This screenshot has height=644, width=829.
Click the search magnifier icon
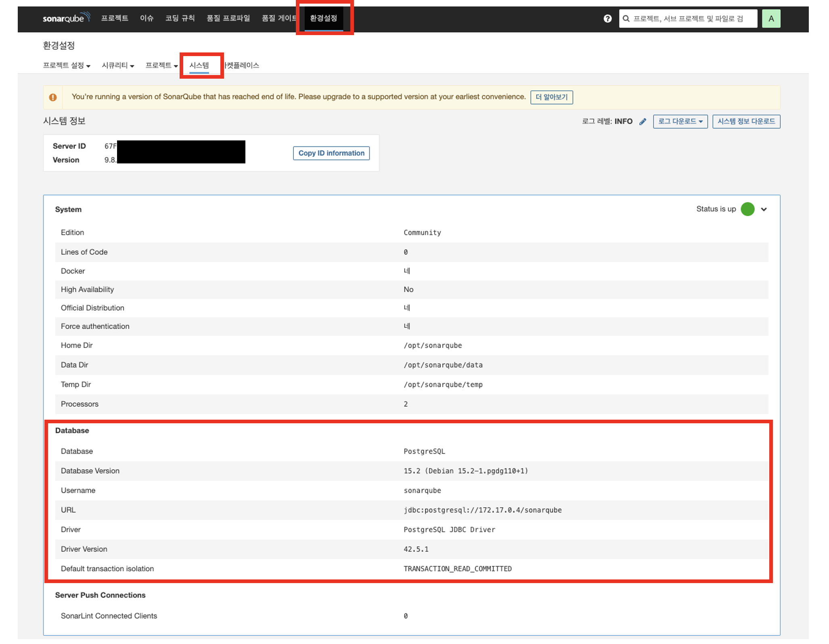click(x=626, y=19)
